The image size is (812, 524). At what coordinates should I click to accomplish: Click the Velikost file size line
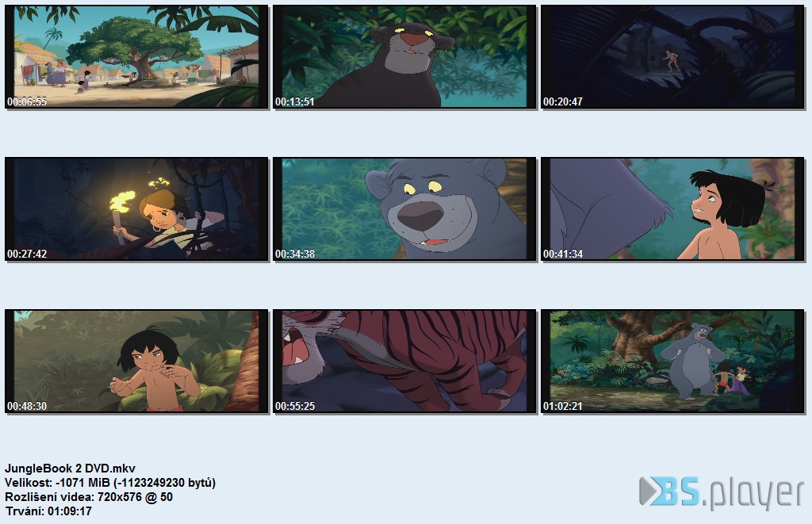[x=110, y=483]
